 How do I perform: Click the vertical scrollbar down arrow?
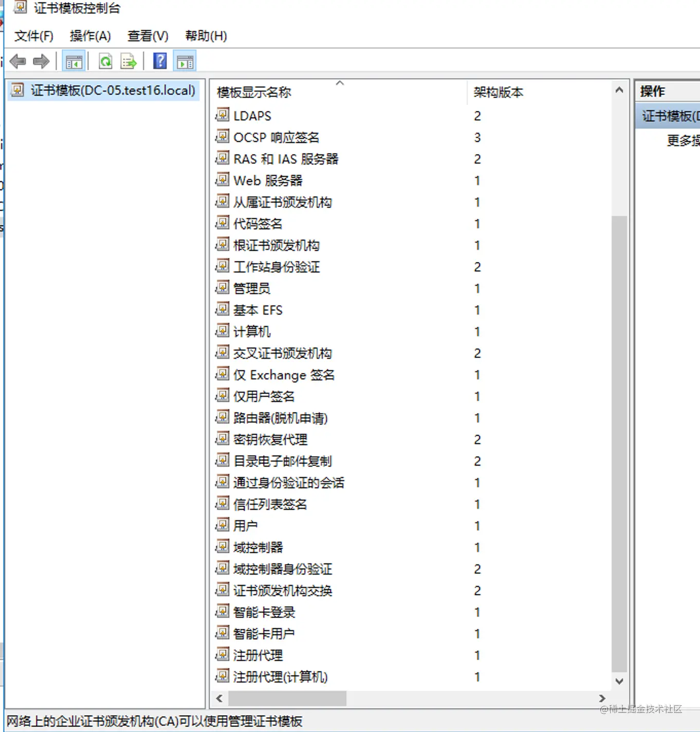619,681
